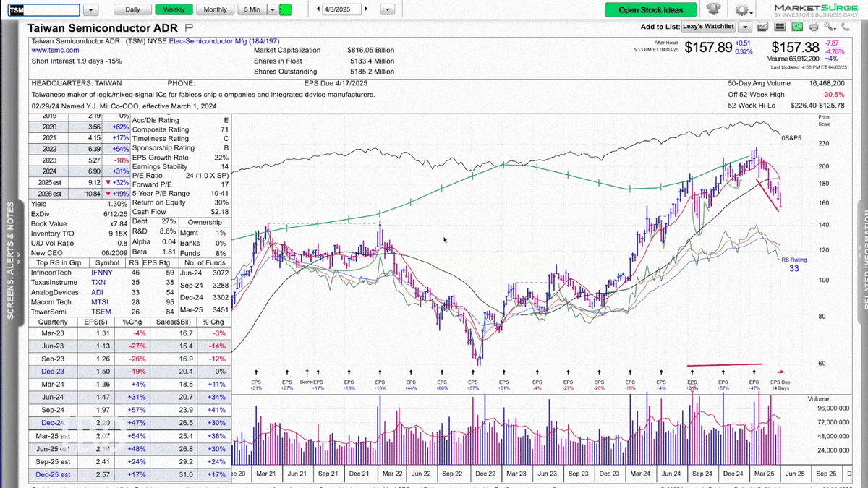The image size is (868, 488).
Task: Flag the Taiwan Semiconductor ADR stock
Action: tap(190, 27)
